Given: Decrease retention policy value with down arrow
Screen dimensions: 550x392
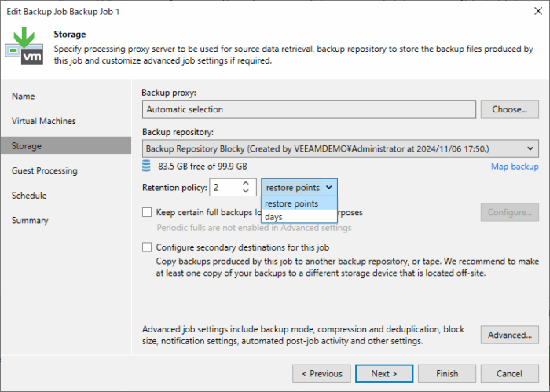Looking at the screenshot, I should click(x=246, y=191).
